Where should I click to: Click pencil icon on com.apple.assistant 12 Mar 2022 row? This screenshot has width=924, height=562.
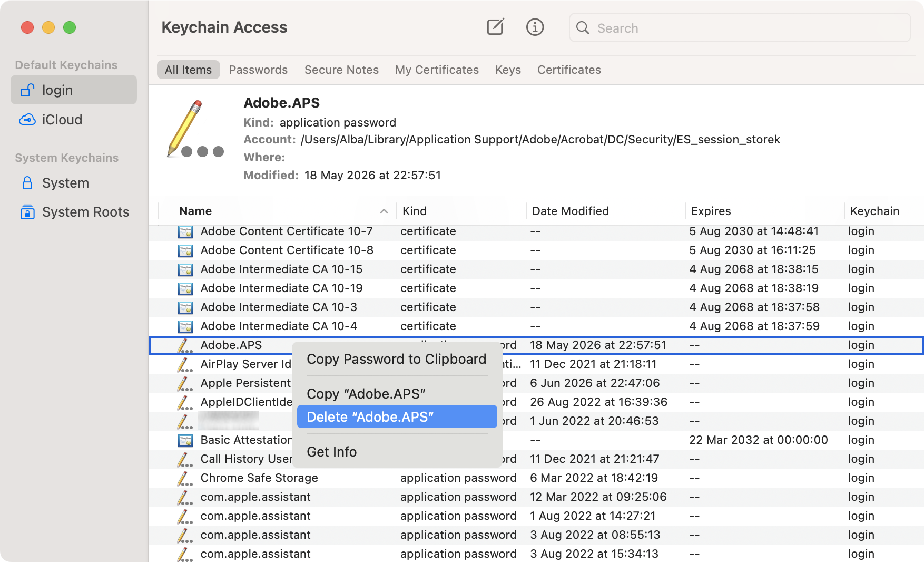coord(185,497)
